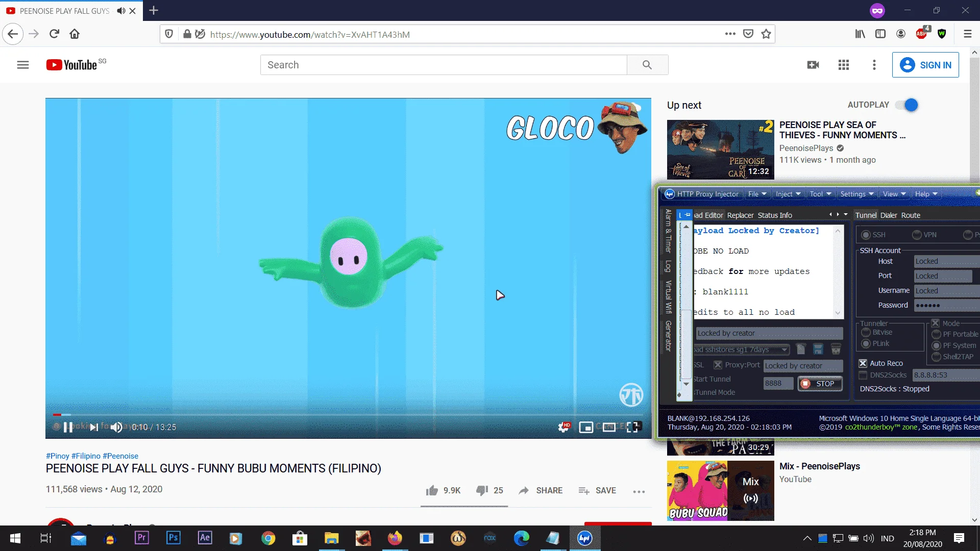
Task: Switch the player to miniplayer mode
Action: click(586, 428)
